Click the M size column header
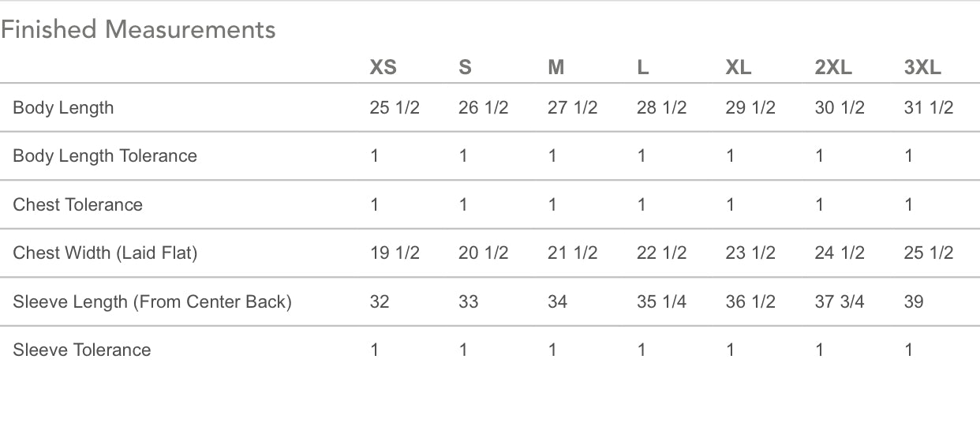This screenshot has width=980, height=434. 555,68
